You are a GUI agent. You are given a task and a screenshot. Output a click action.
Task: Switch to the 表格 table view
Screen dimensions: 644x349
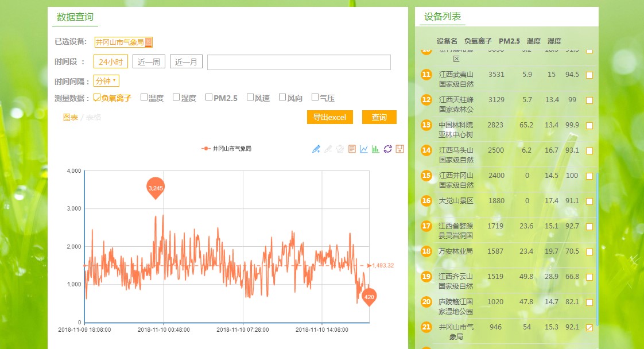click(94, 117)
